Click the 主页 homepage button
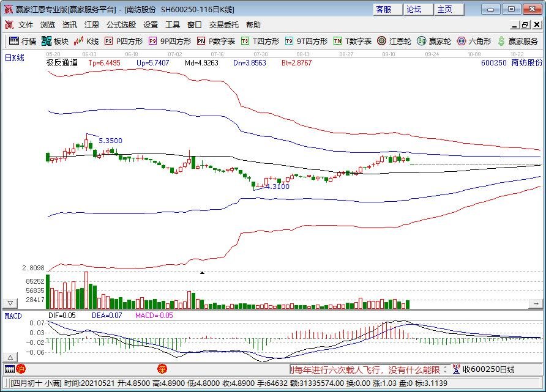The image size is (546, 392). point(449,9)
